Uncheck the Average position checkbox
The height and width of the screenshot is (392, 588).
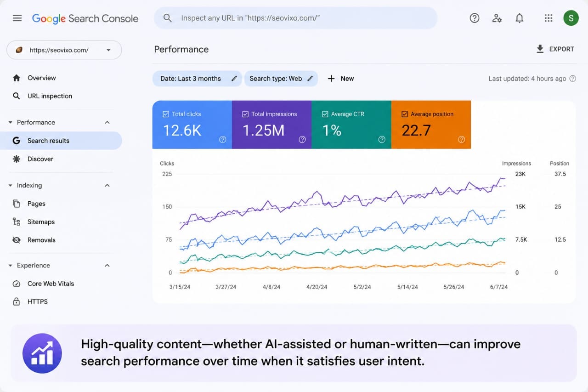[x=405, y=114]
